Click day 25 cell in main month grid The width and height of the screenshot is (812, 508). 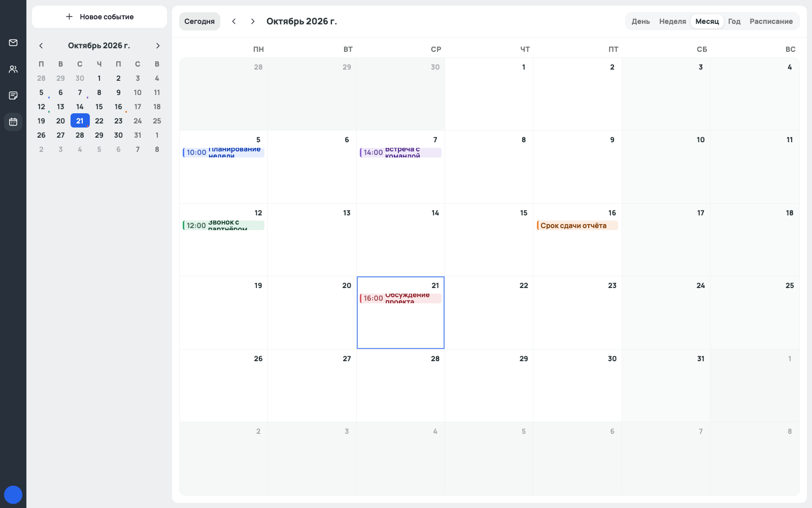755,313
